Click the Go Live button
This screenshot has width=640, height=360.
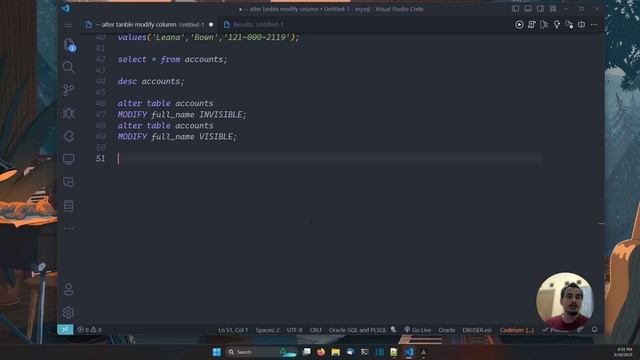tap(418, 330)
